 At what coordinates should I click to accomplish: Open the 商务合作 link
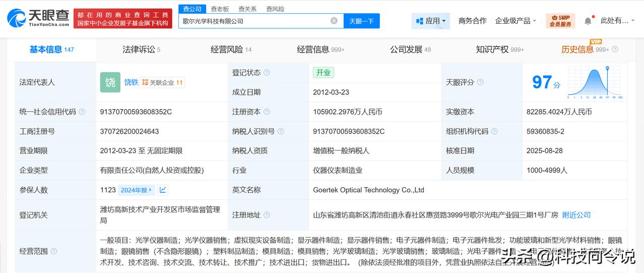coord(473,21)
